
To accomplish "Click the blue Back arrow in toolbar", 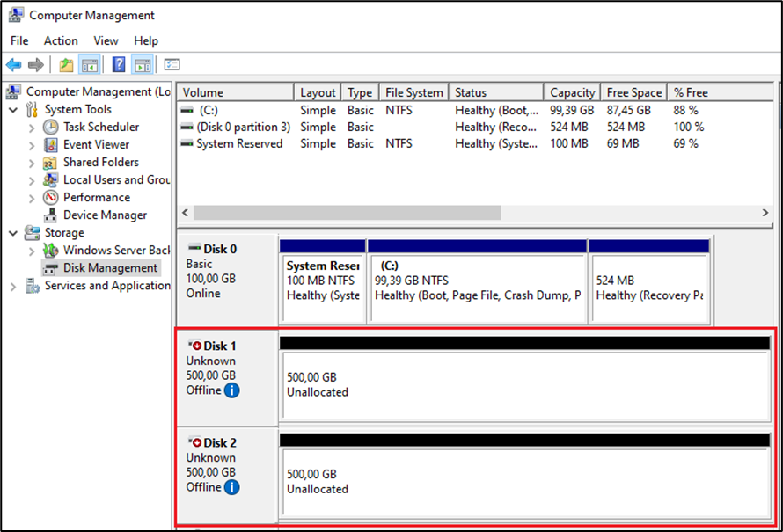I will (14, 65).
